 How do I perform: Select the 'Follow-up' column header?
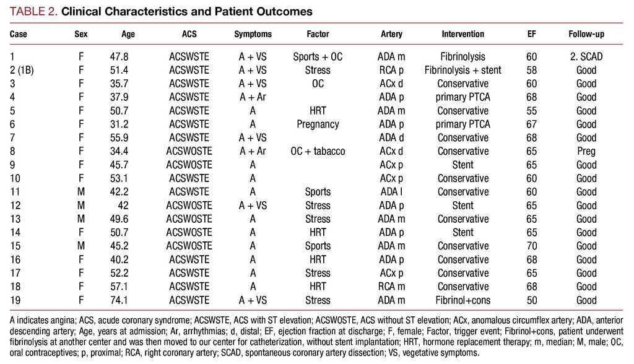pyautogui.click(x=586, y=34)
